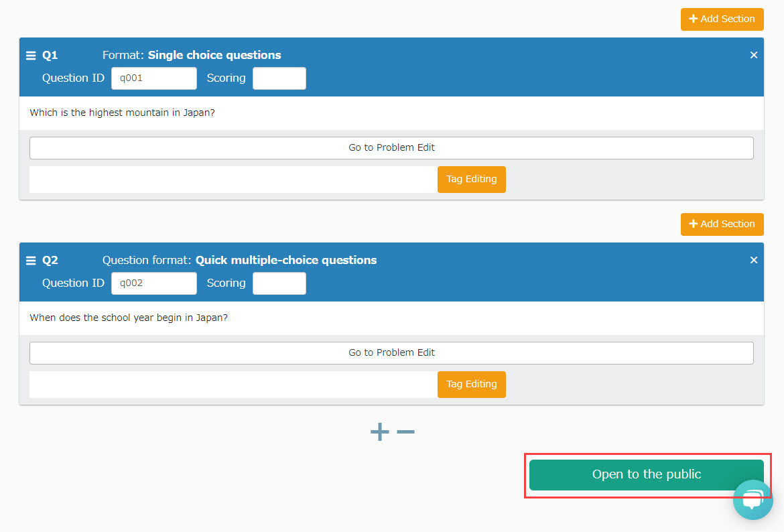This screenshot has height=532, width=784.
Task: Remove question Q2 with X icon
Action: click(754, 261)
